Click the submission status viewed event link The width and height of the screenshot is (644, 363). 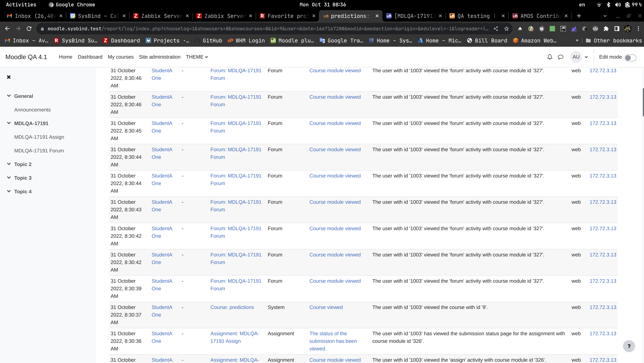pos(333,341)
